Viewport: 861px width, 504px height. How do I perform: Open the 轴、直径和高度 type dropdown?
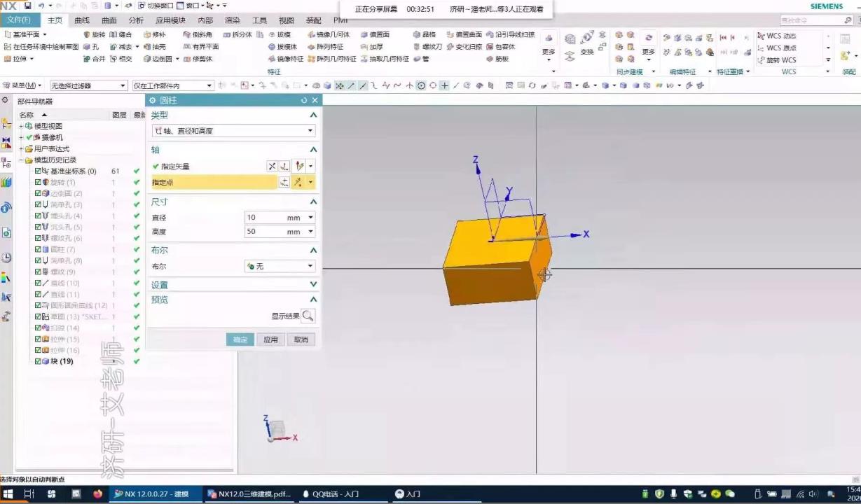point(233,131)
